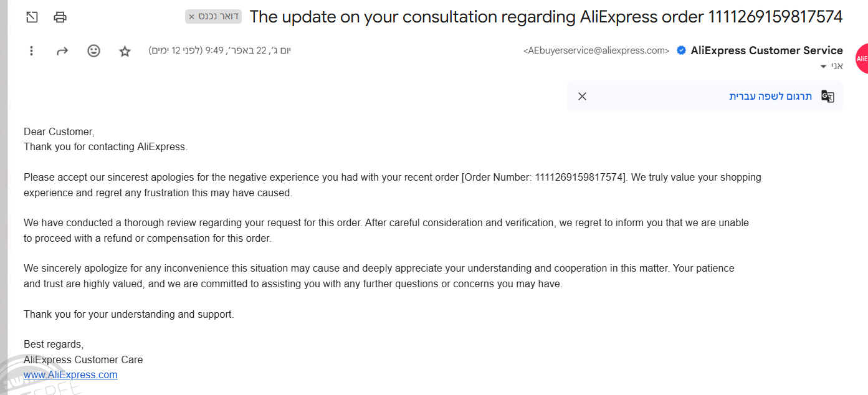Image resolution: width=868 pixels, height=395 pixels.
Task: Reply to the email with arrow icon
Action: pyautogui.click(x=62, y=51)
